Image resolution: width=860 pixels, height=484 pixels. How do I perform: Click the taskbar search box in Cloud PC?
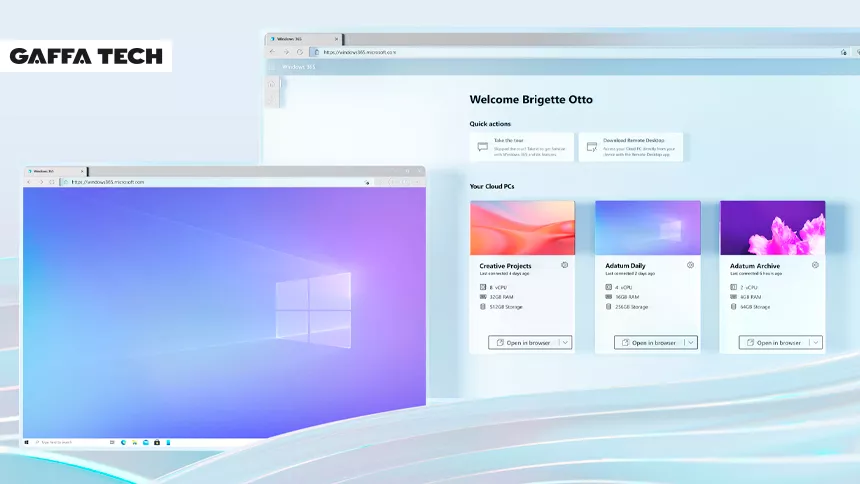tap(70, 442)
